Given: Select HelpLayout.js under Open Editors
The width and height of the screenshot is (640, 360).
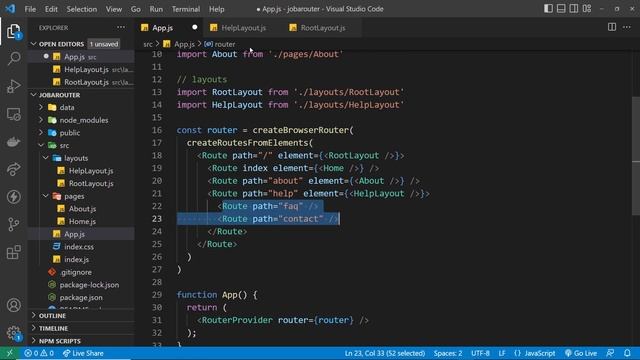Looking at the screenshot, I should click(81, 69).
